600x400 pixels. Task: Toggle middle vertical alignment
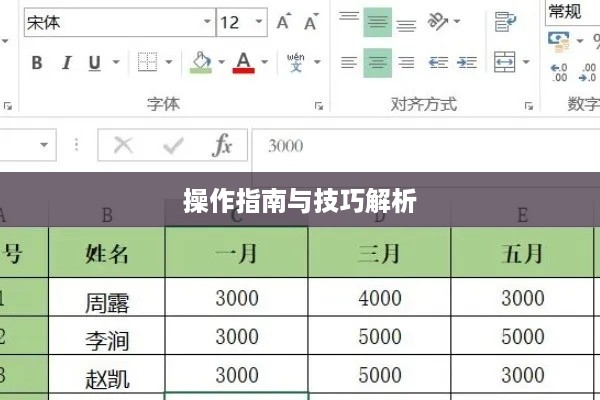tap(377, 22)
